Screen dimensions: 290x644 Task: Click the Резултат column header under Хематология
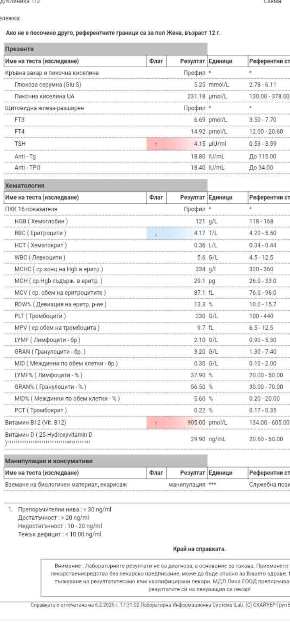(x=193, y=197)
